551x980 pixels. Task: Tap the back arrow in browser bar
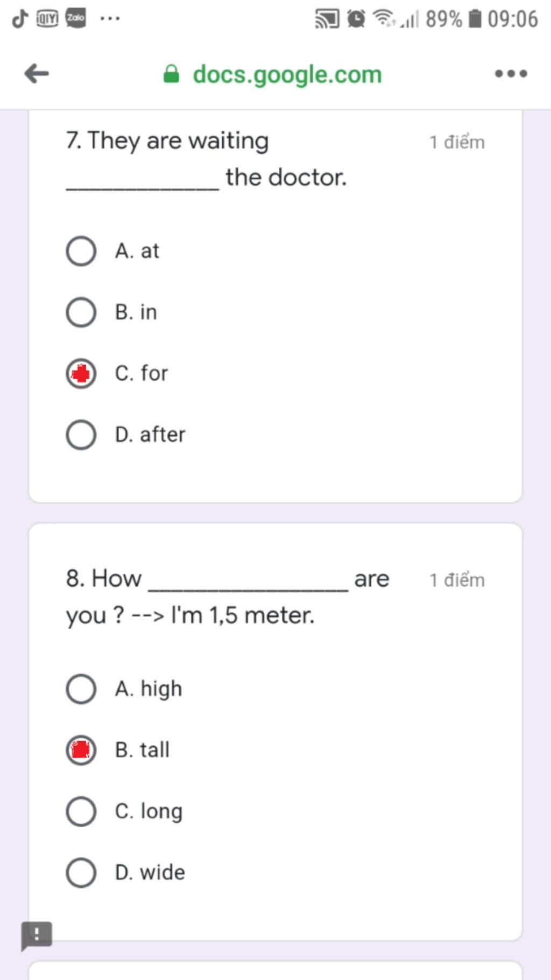37,73
